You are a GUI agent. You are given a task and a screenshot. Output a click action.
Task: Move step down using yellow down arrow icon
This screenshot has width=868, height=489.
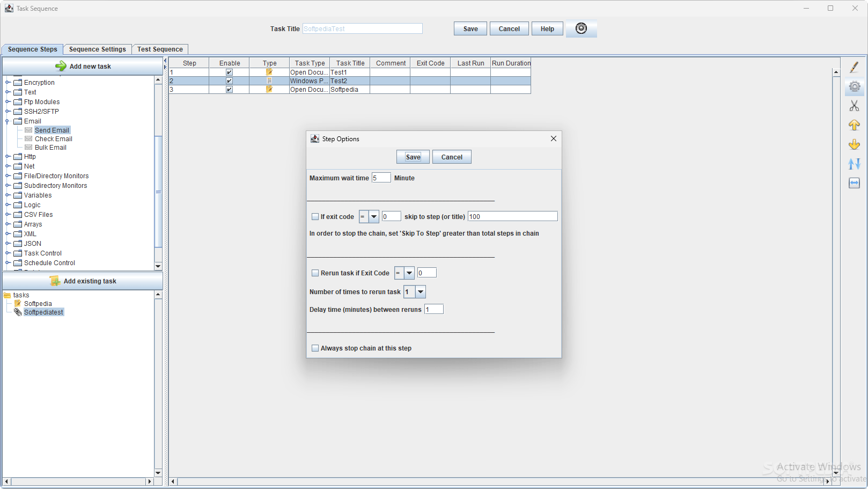(855, 144)
